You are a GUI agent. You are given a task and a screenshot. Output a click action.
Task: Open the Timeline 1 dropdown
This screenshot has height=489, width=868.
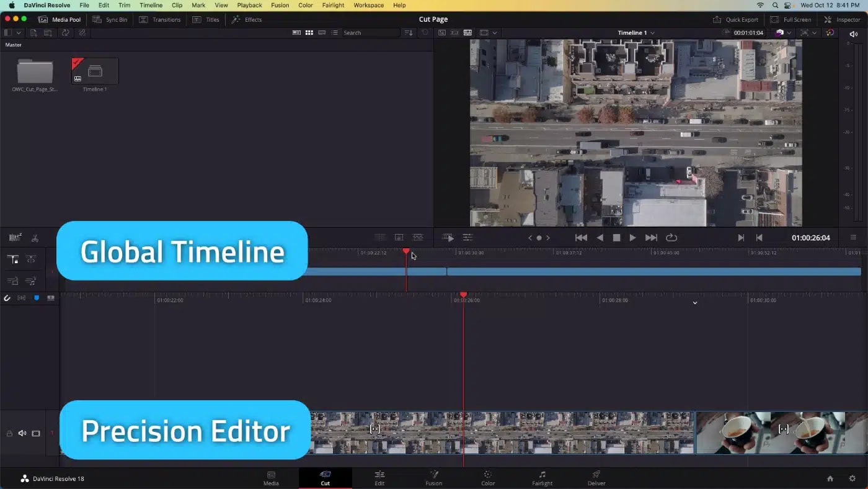click(x=635, y=32)
